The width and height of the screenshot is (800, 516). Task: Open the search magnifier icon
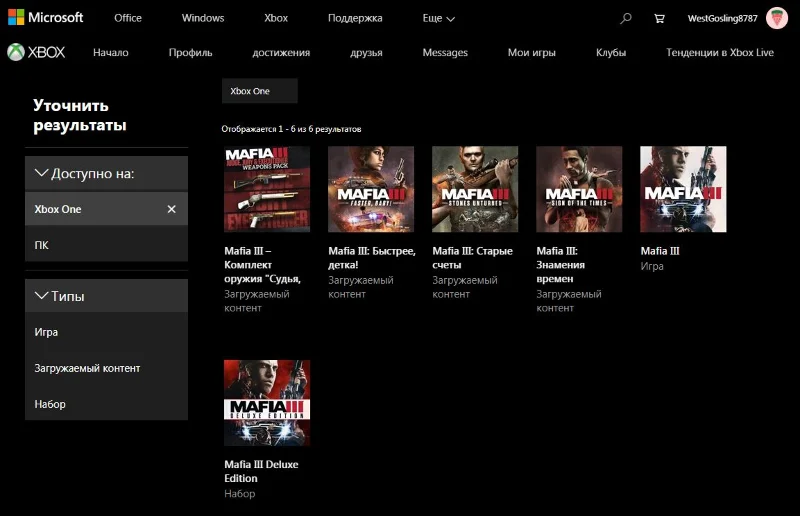tap(626, 18)
